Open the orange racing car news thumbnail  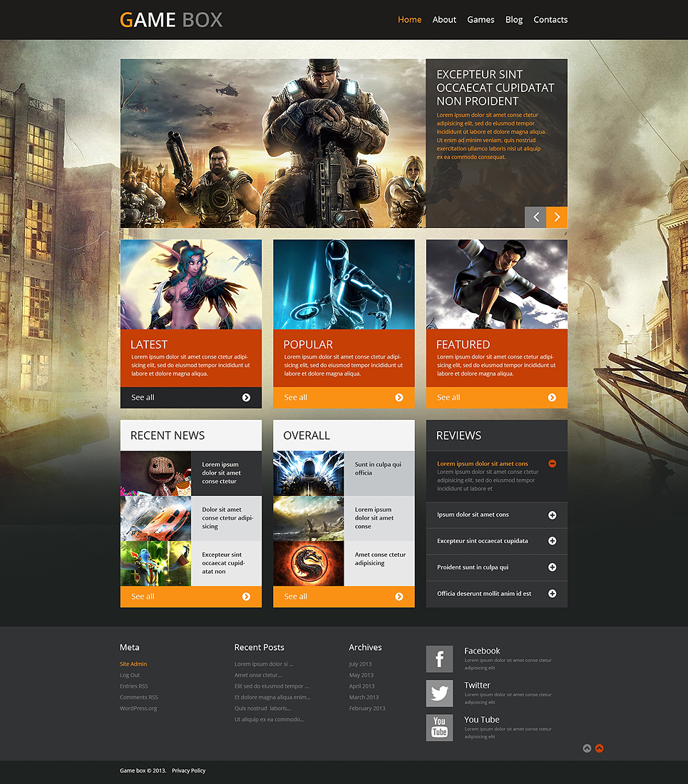pyautogui.click(x=155, y=518)
